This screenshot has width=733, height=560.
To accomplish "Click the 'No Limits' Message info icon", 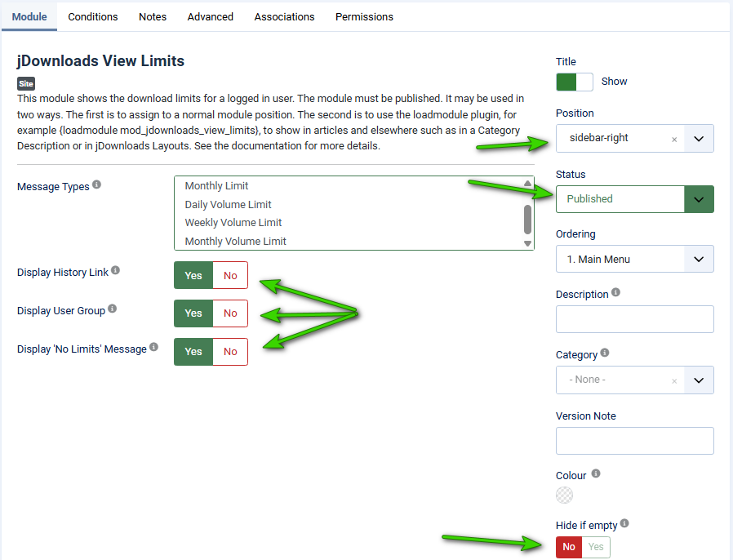I will 153,347.
